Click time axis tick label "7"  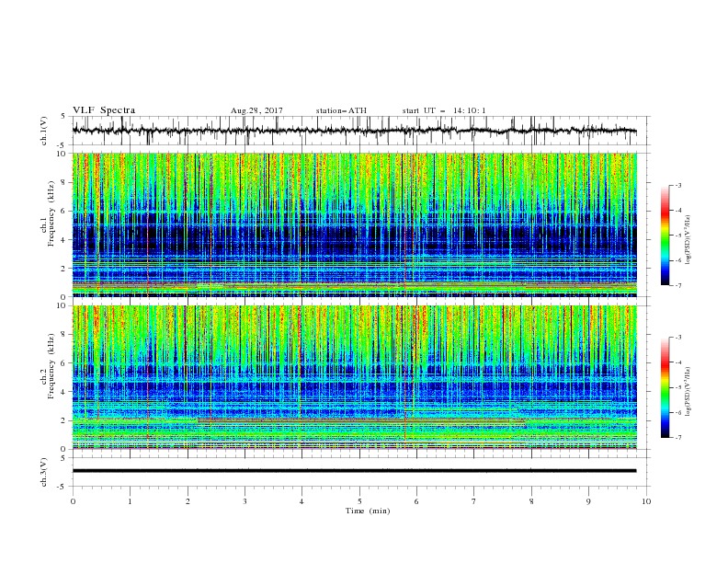(474, 501)
